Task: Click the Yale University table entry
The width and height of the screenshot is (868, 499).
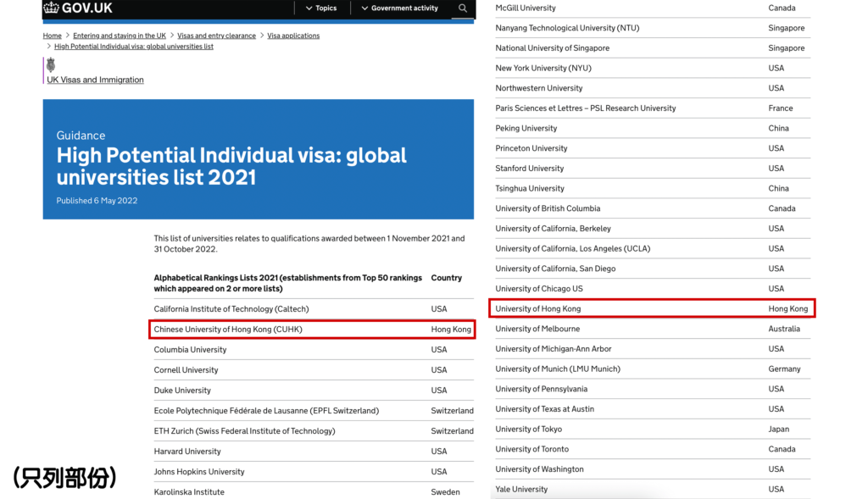Action: (521, 489)
